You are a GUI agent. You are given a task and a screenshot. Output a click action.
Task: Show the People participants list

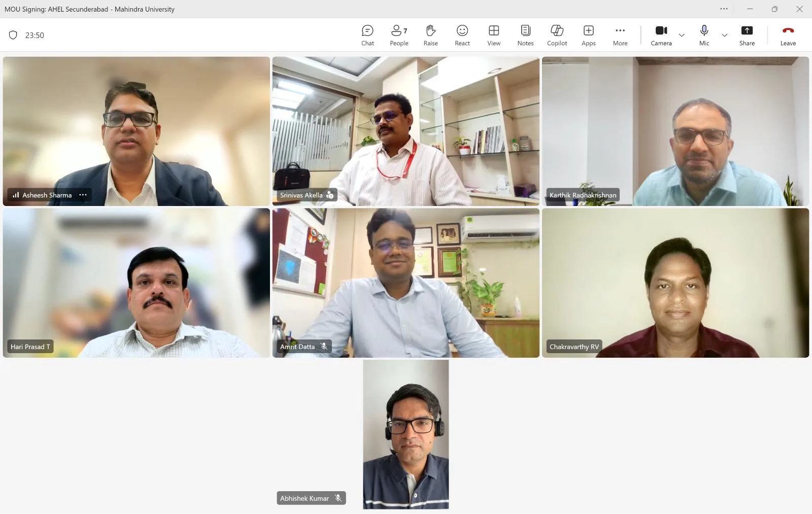tap(399, 36)
